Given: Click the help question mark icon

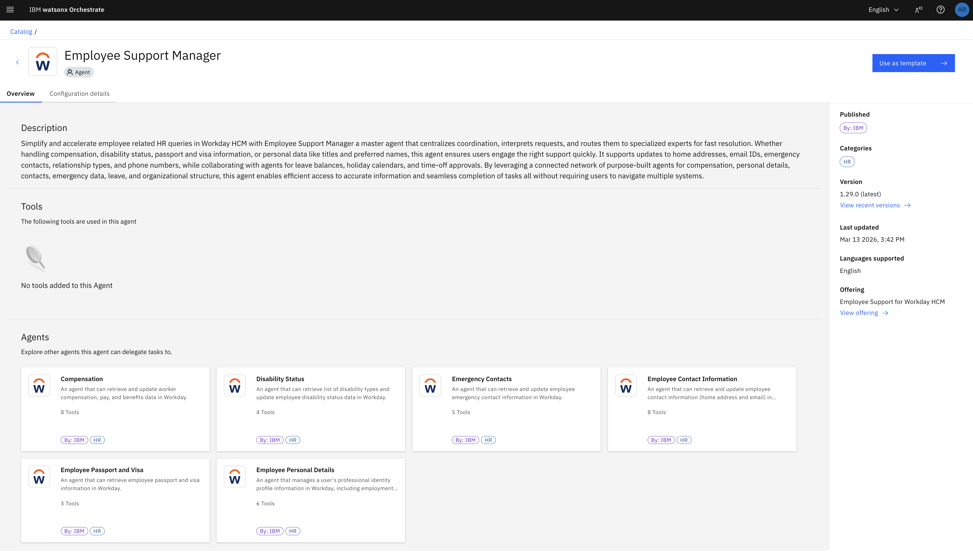Looking at the screenshot, I should 940,10.
